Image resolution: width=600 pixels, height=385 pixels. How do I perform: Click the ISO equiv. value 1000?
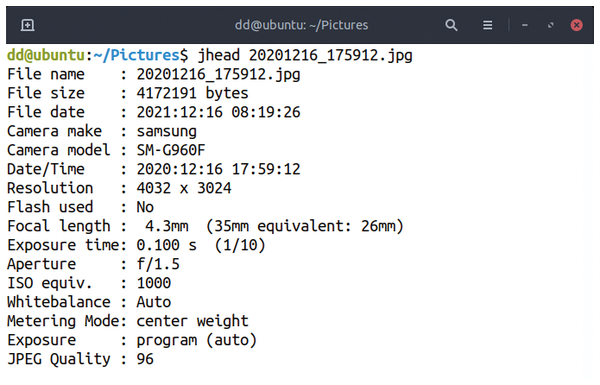point(154,283)
